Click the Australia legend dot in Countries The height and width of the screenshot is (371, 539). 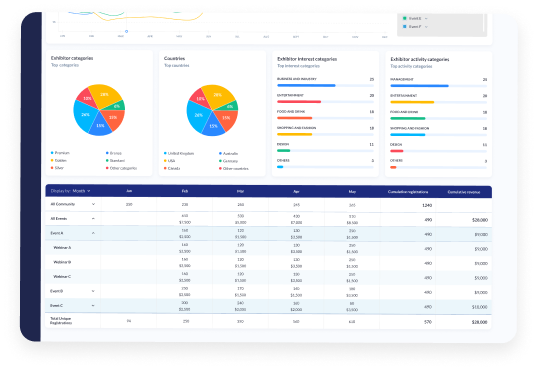coord(220,153)
